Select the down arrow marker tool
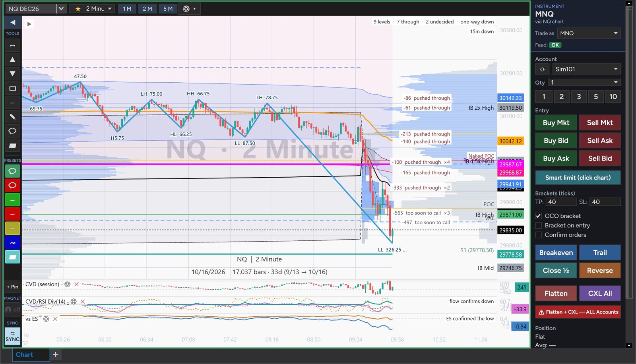Image resolution: width=636 pixels, height=364 pixels. click(x=12, y=74)
